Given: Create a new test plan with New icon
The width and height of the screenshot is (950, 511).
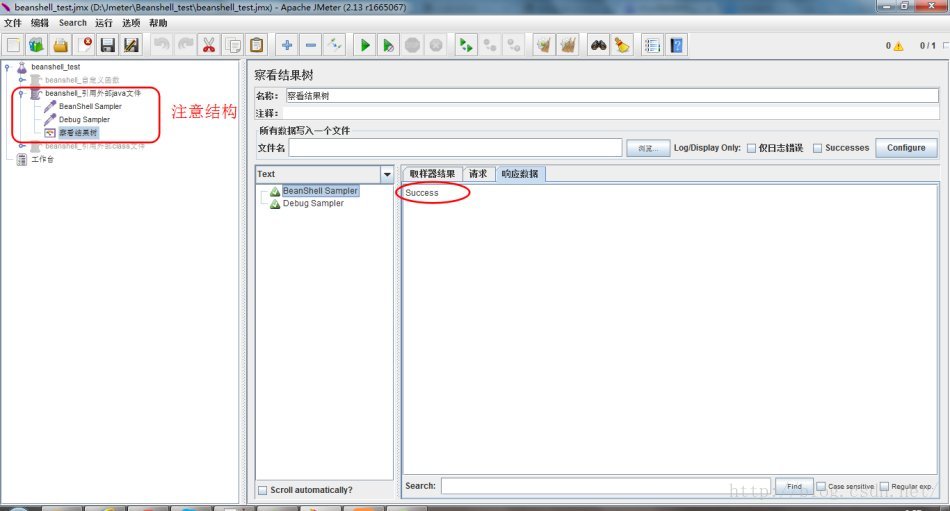Looking at the screenshot, I should tap(13, 45).
